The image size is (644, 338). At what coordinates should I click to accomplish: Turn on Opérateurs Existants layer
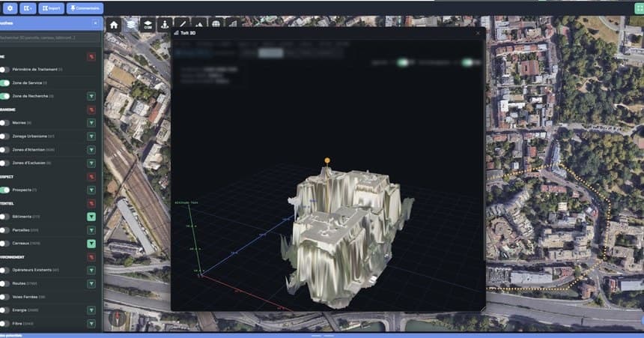4,270
